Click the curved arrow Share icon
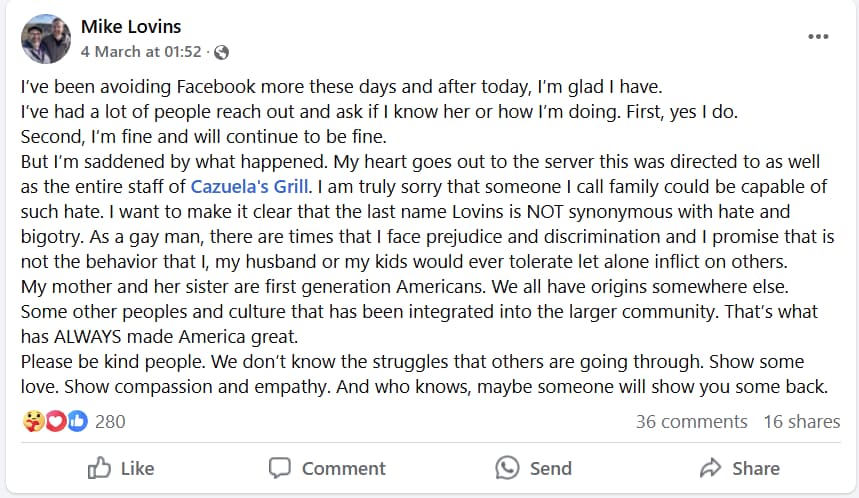Image resolution: width=859 pixels, height=498 pixels. [711, 467]
